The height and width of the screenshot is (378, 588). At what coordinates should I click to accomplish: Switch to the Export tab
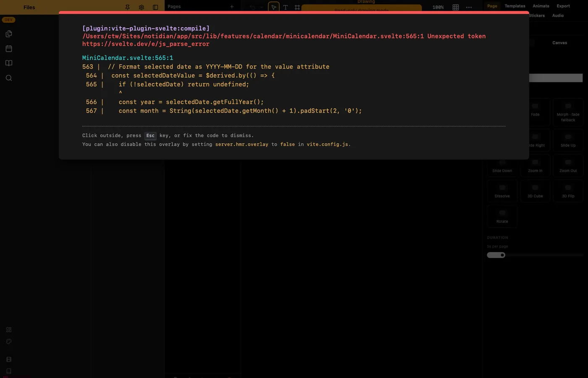pyautogui.click(x=563, y=6)
